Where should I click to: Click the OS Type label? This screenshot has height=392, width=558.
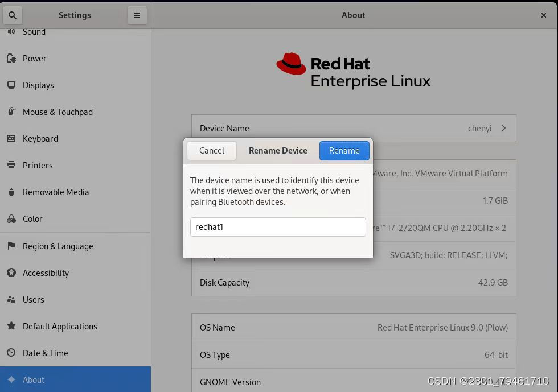tap(215, 354)
